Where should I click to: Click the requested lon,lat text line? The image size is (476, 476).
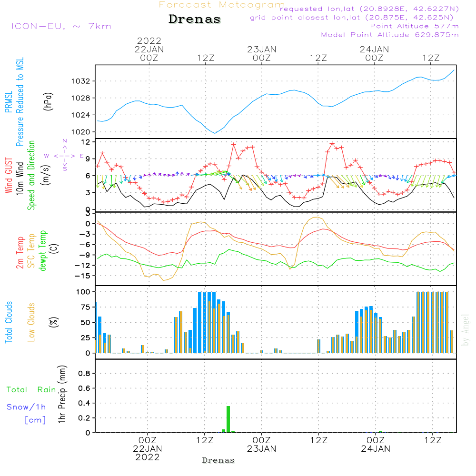(x=369, y=9)
